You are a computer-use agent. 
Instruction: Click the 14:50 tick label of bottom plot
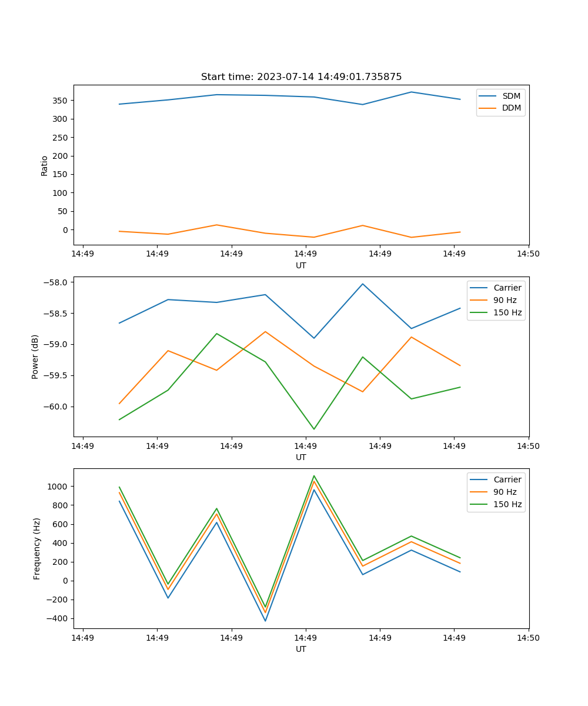pyautogui.click(x=528, y=637)
